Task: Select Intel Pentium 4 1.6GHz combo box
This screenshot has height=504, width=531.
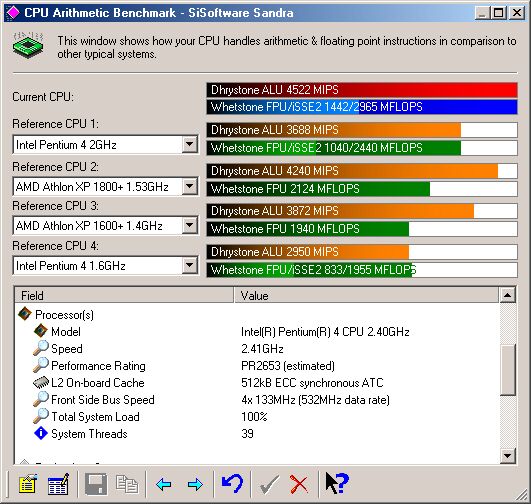Action: [x=105, y=266]
